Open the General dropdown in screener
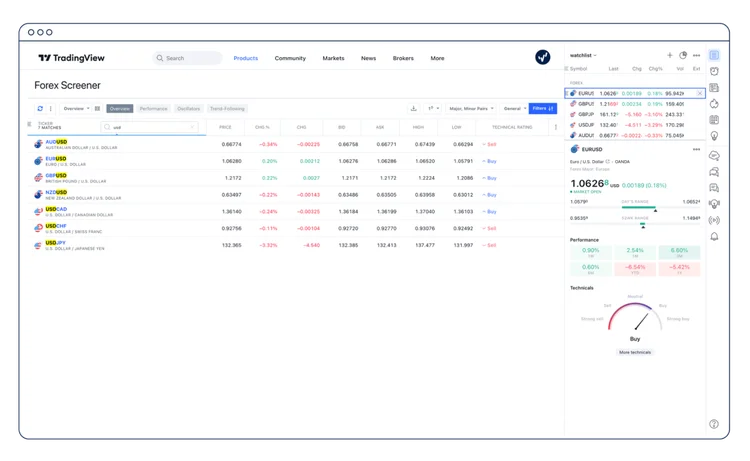 pyautogui.click(x=513, y=108)
